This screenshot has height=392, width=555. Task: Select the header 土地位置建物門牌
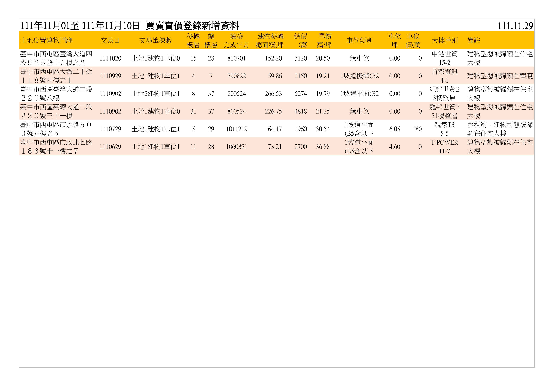click(x=46, y=40)
